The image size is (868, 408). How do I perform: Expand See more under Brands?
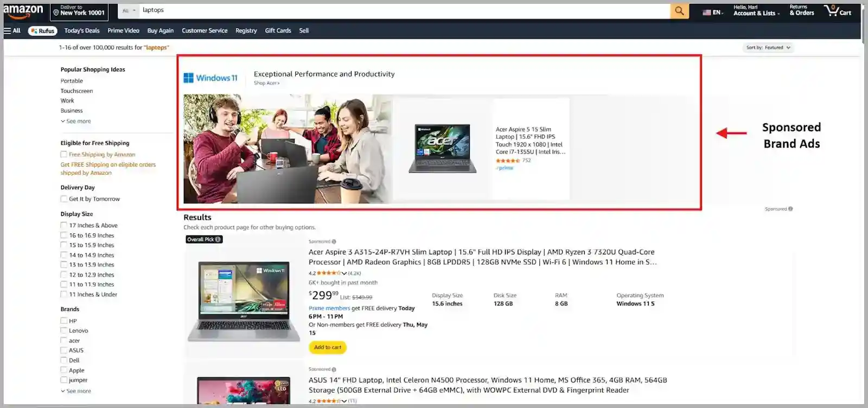pos(76,391)
